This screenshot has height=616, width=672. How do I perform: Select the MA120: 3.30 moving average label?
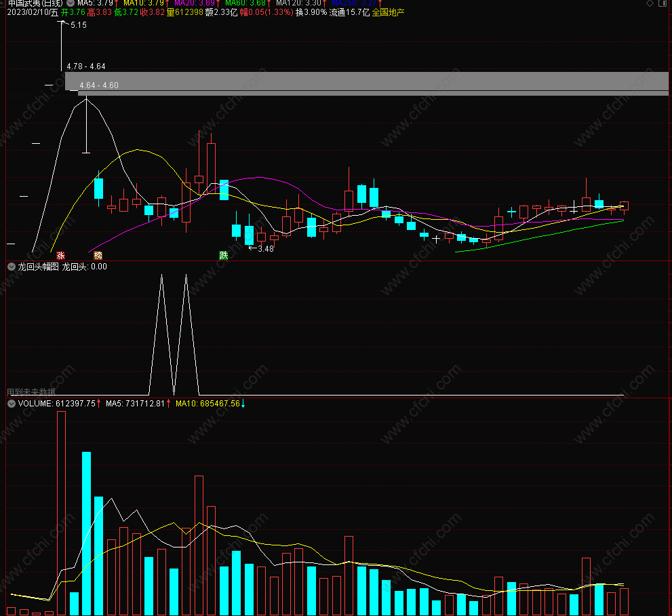tap(299, 3)
